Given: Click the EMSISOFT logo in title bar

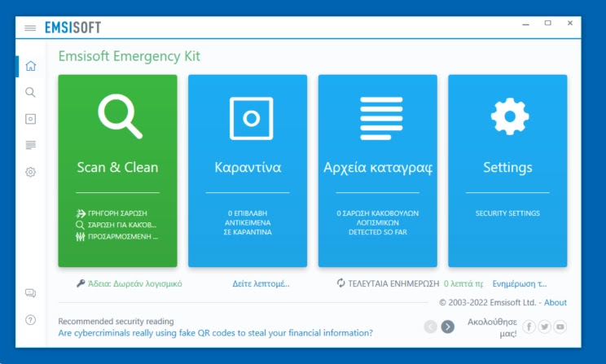Looking at the screenshot, I should tap(73, 28).
